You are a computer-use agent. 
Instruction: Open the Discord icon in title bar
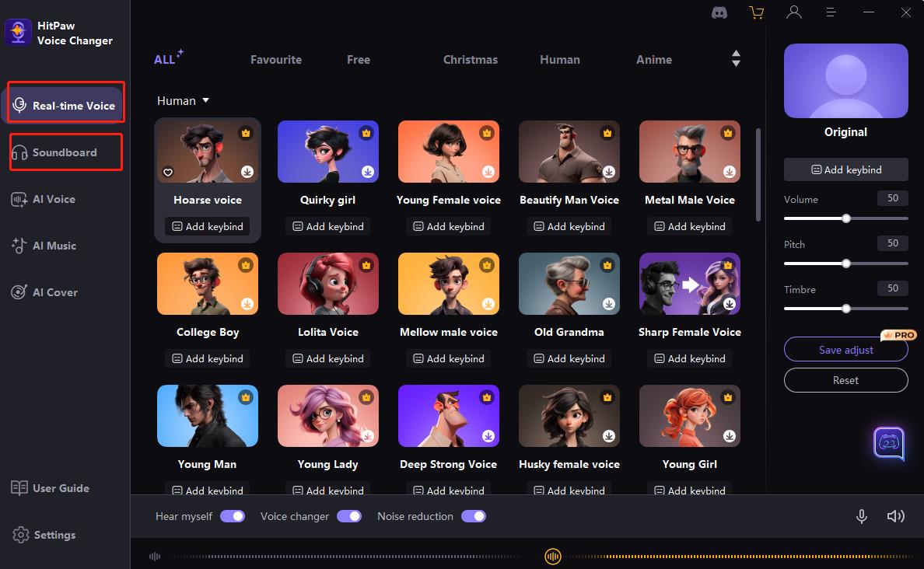[719, 12]
